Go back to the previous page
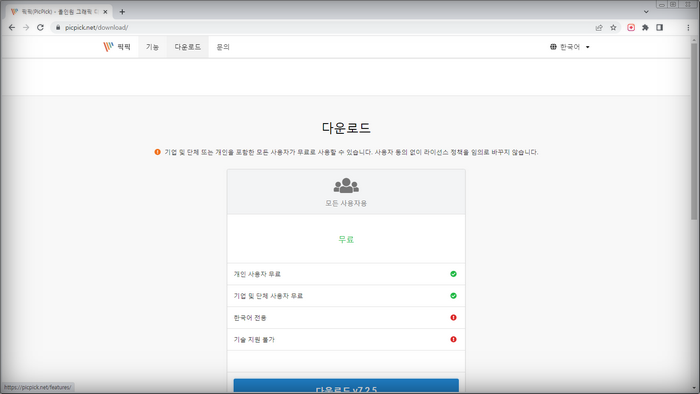Screen dimensions: 700x394 (12, 28)
